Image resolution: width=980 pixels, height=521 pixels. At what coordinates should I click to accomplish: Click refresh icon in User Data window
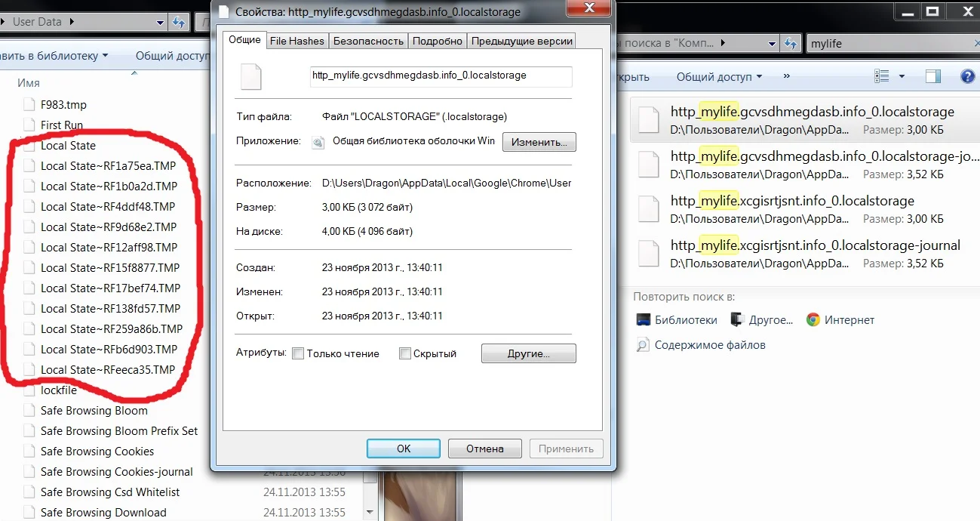pos(178,23)
